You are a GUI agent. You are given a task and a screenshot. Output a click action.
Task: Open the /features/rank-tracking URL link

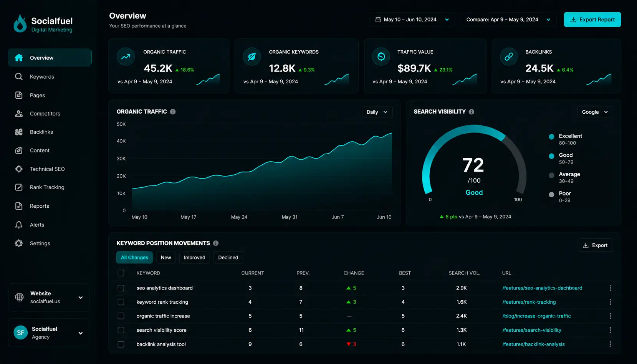click(529, 302)
